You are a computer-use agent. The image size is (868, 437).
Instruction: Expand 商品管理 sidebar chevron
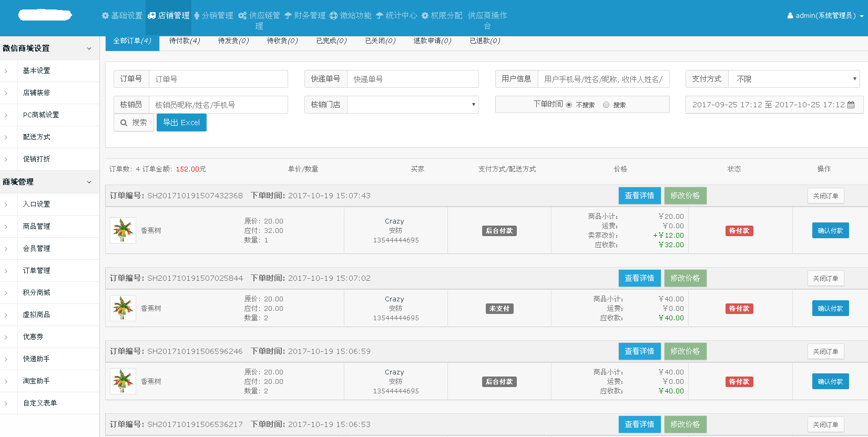tap(6, 227)
